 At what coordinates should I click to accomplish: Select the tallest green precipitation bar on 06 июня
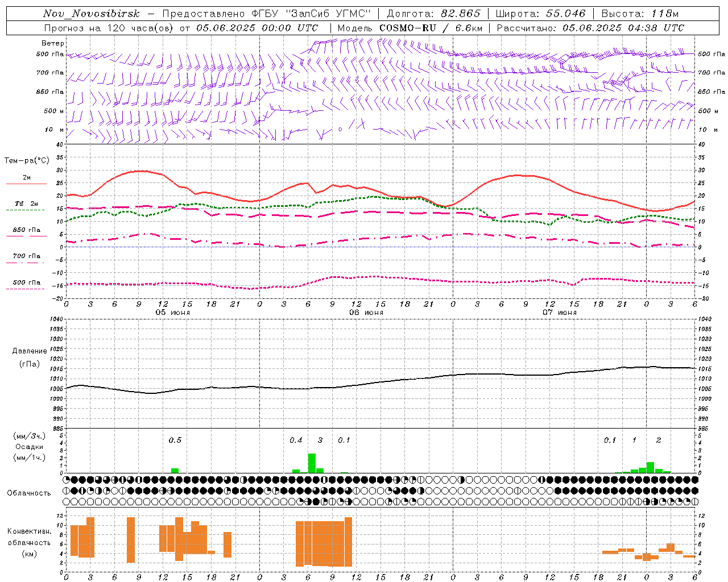[312, 463]
